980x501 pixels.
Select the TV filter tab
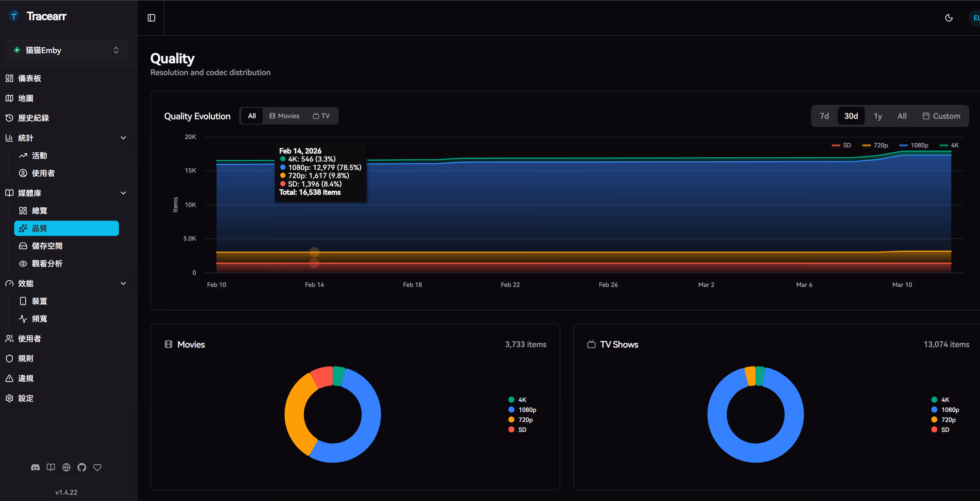coord(322,116)
